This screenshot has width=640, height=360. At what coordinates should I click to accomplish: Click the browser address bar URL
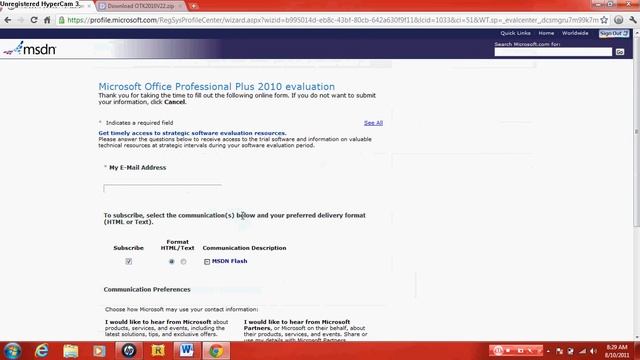[x=333, y=20]
